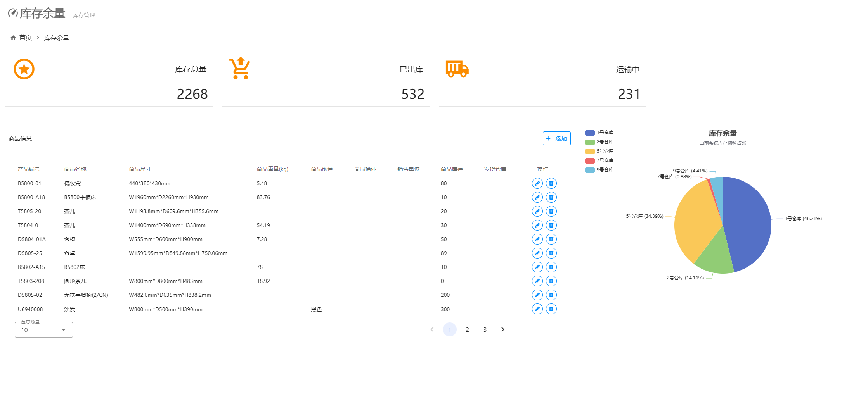Delete the D5805-25 餐桌 product row
The width and height of the screenshot is (868, 393).
(x=551, y=253)
